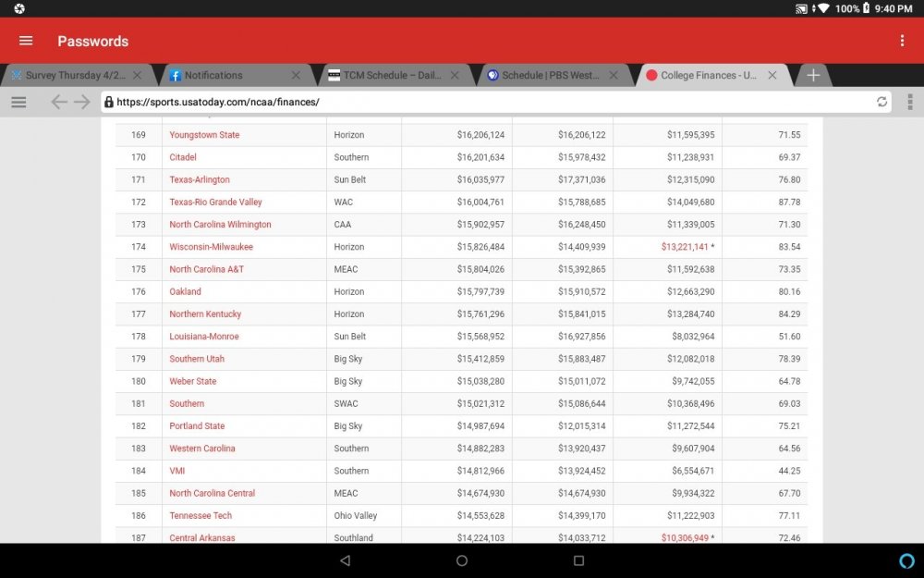Close the Survey Thursday tab
This screenshot has height=578, width=924.
pos(138,76)
